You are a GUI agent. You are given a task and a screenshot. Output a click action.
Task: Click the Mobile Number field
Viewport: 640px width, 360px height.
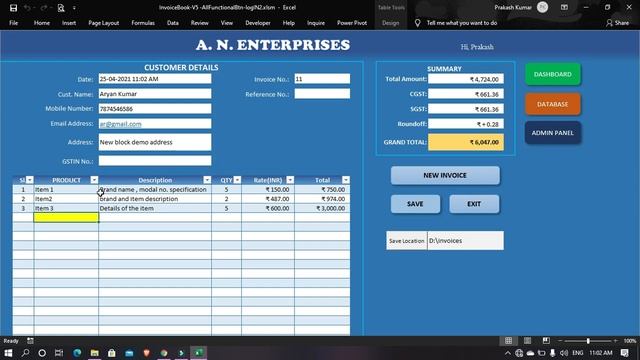pos(155,109)
